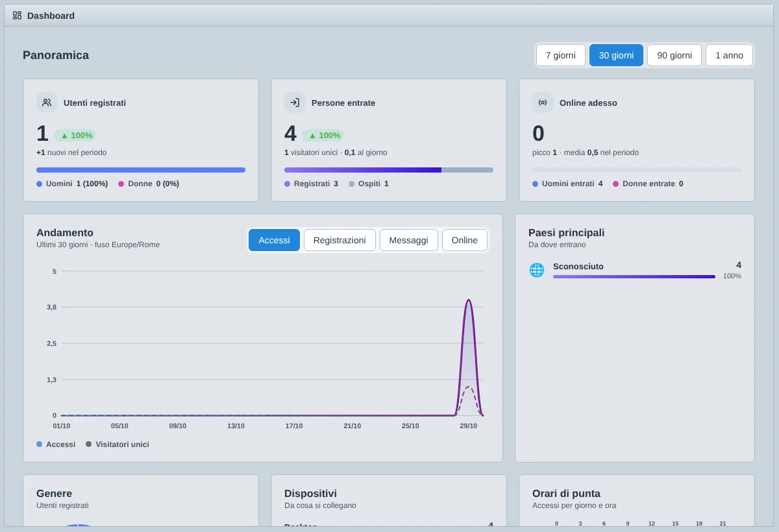
Task: Click the Ospiti 1 legend item
Action: coord(369,184)
